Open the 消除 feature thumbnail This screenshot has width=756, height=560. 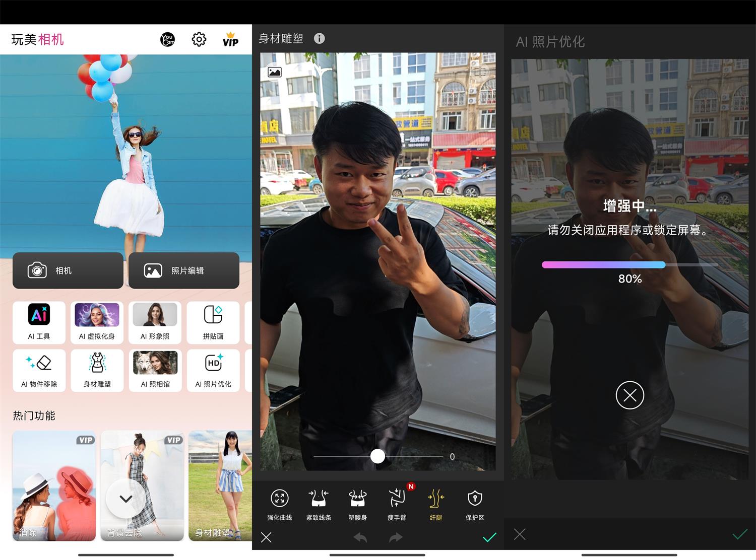[x=54, y=486]
